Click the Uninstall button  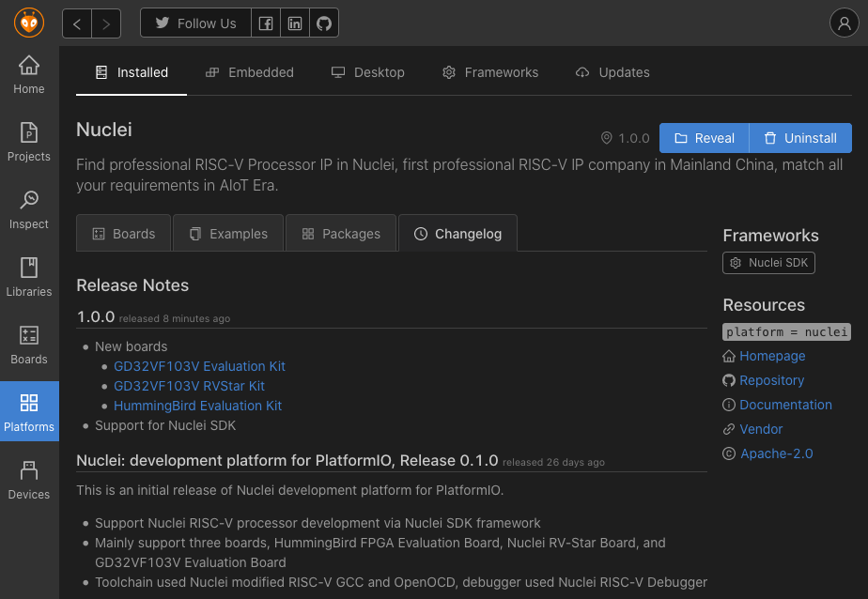tap(800, 138)
